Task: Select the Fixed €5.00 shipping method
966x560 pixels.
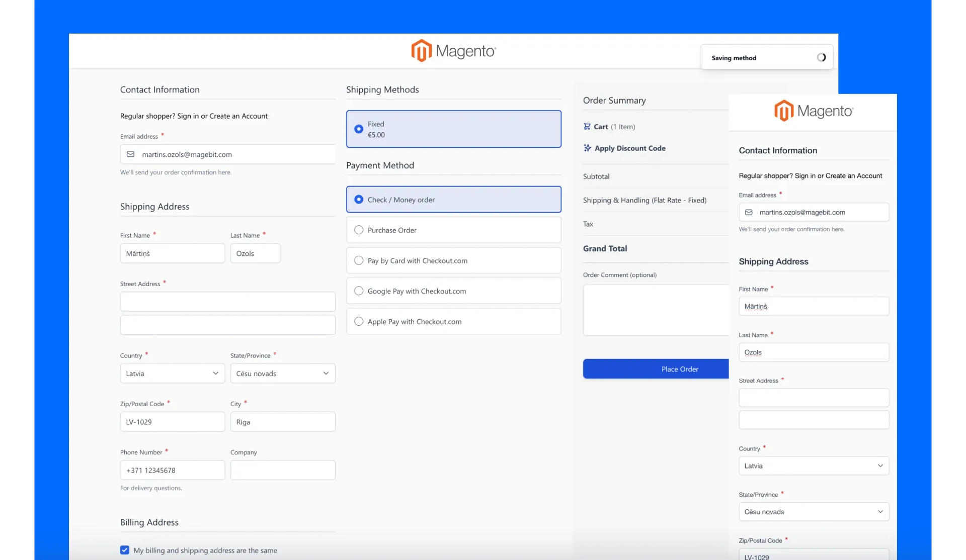Action: pos(453,129)
